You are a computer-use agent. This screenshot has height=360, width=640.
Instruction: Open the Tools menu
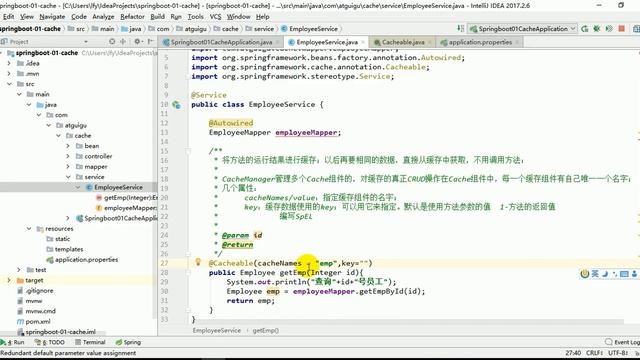click(x=196, y=17)
